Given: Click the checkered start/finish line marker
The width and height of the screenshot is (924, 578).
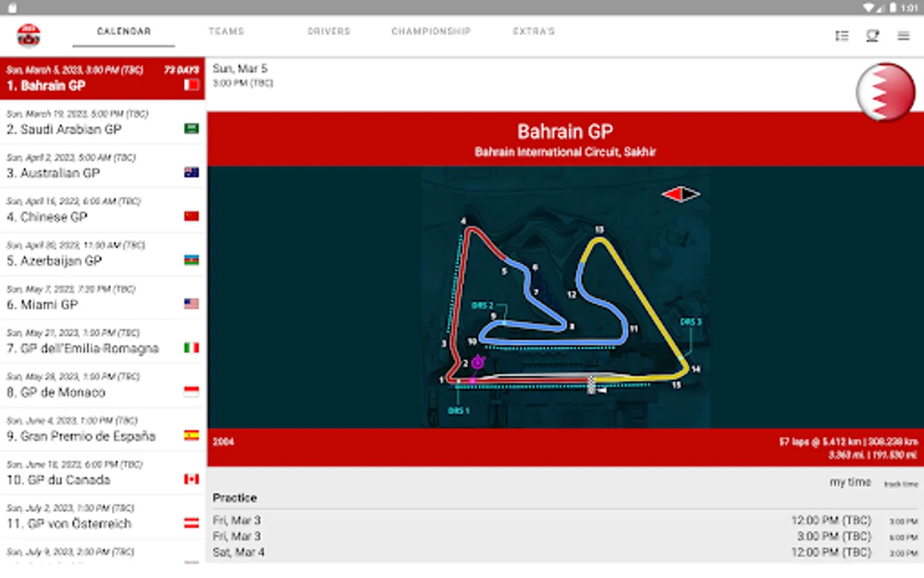Looking at the screenshot, I should [592, 385].
